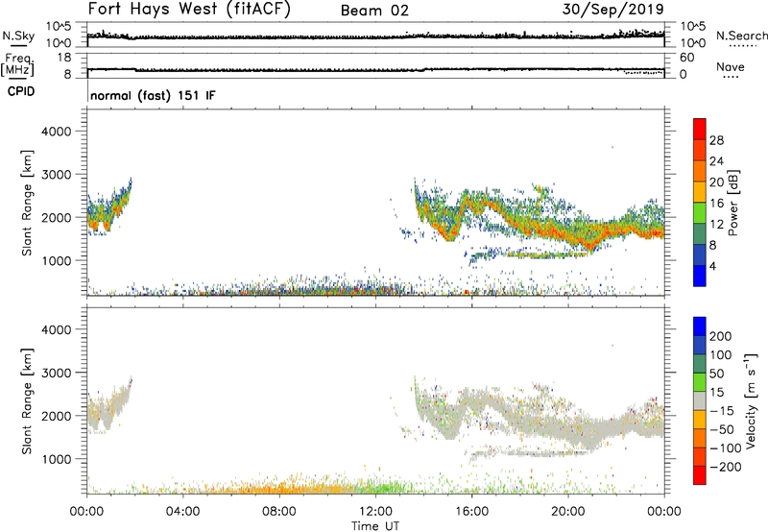Click the '60' Nave axis tick
The width and height of the screenshot is (768, 532).
(687, 58)
